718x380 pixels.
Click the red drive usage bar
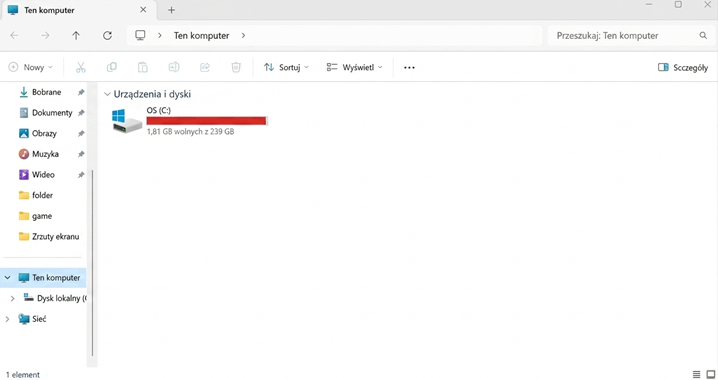[207, 121]
